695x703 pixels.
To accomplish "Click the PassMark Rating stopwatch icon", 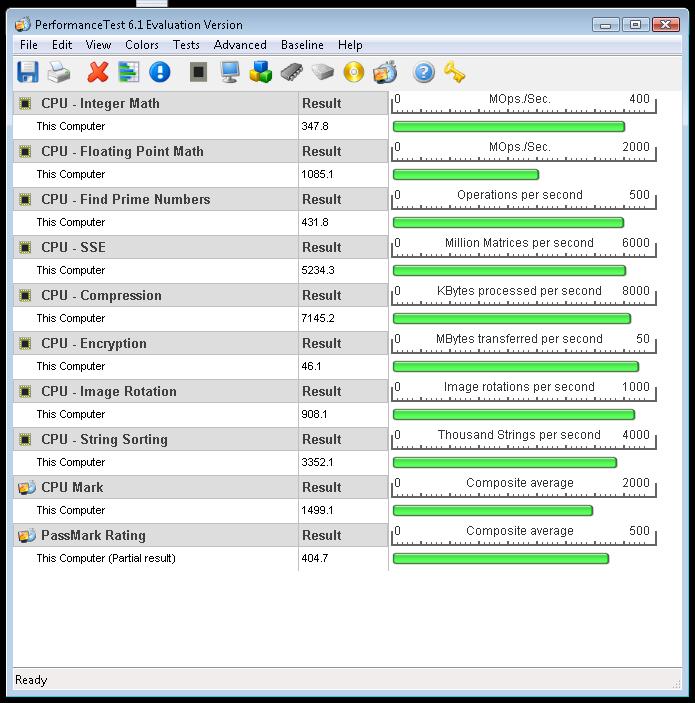I will point(26,535).
